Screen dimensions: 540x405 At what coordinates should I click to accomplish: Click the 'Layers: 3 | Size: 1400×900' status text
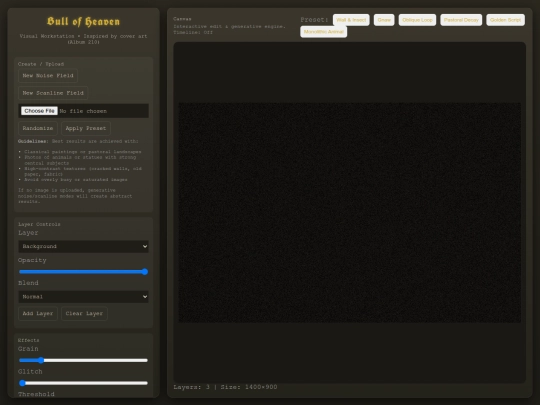(x=225, y=387)
